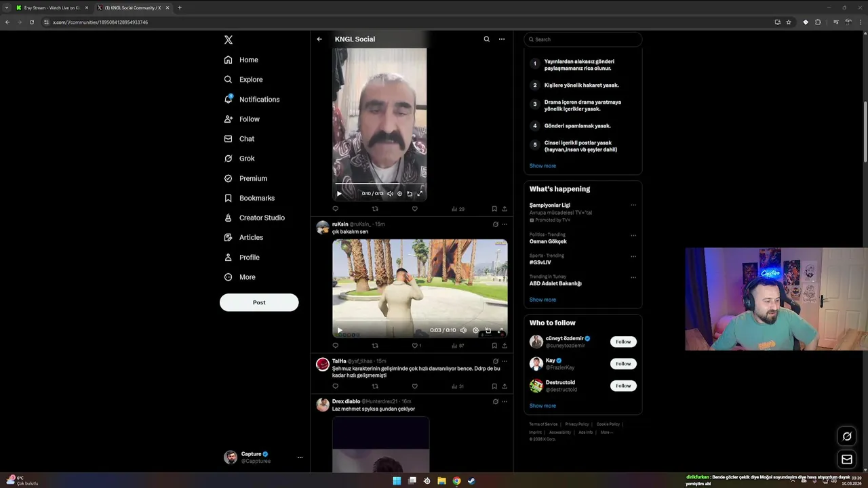Open the ruKsin post's more options

505,224
